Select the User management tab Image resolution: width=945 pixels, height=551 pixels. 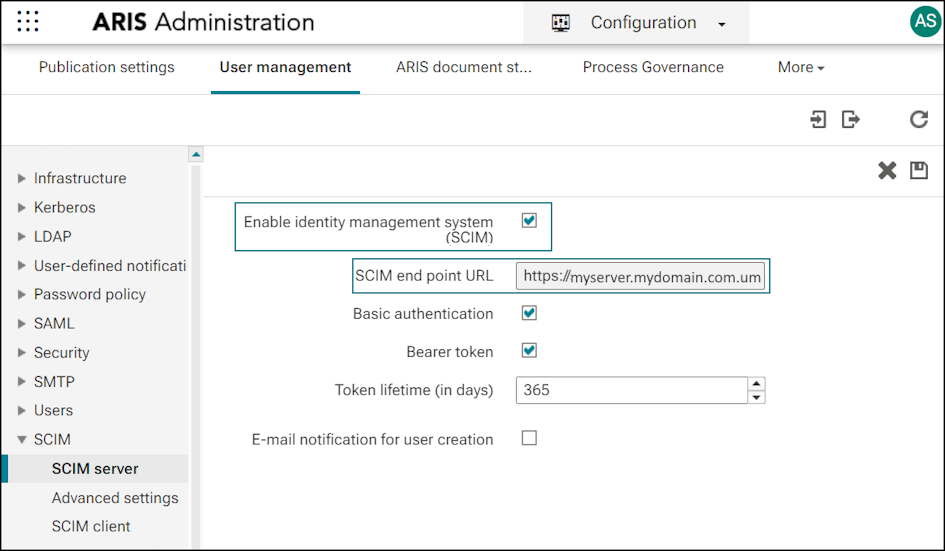point(285,67)
